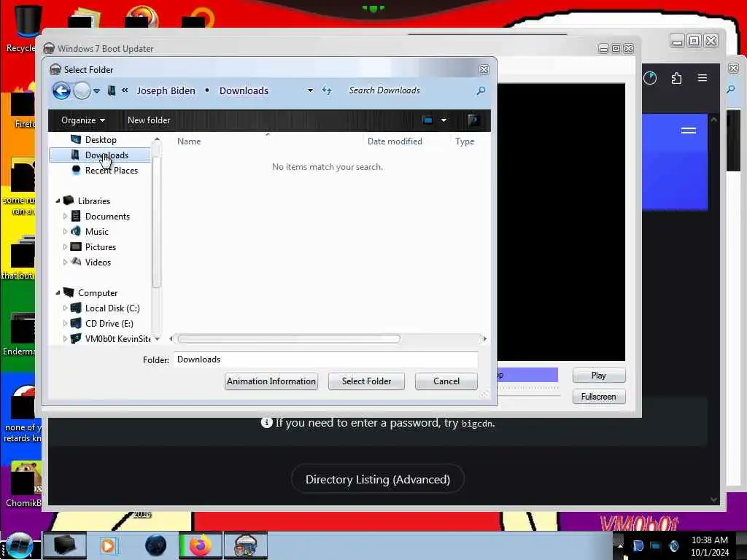Click the Boot Updater taskbar icon

coord(246,545)
